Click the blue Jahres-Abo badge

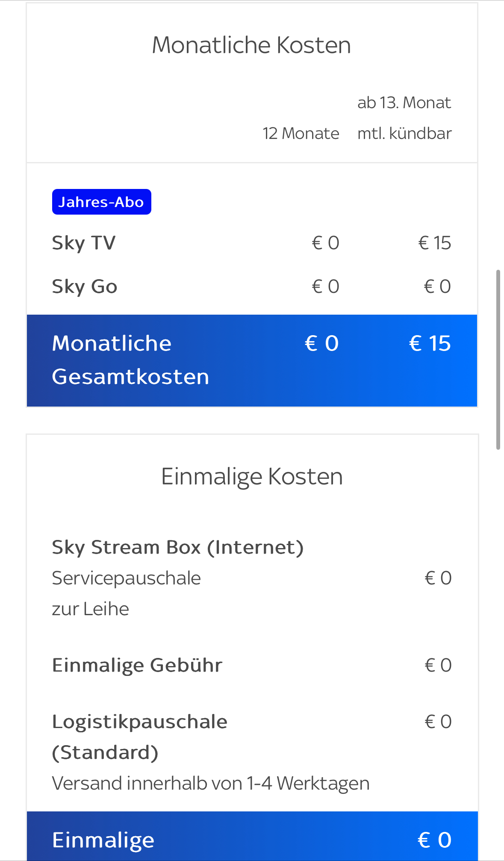pyautogui.click(x=101, y=202)
